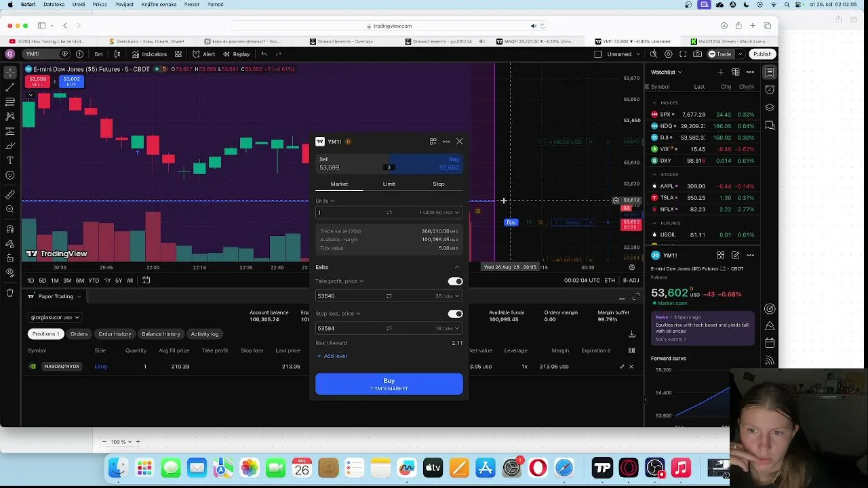Open the layout templates grid icon
The height and width of the screenshot is (488, 868).
point(178,54)
